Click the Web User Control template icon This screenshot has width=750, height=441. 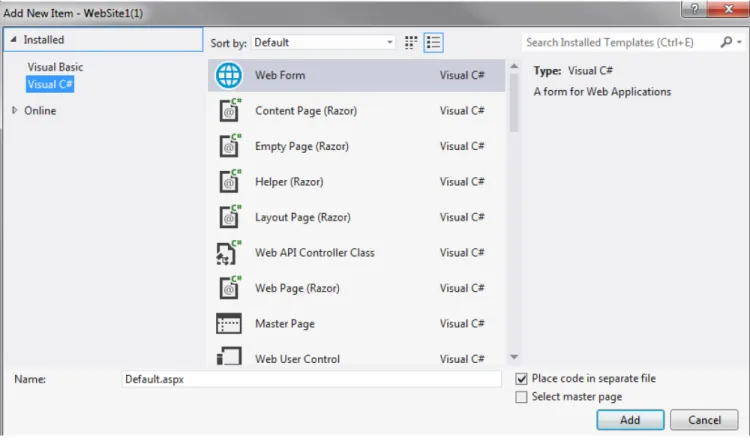[x=229, y=356]
